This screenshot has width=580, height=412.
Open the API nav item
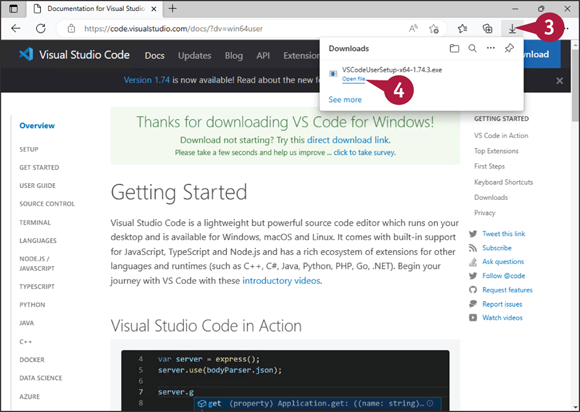(x=263, y=55)
